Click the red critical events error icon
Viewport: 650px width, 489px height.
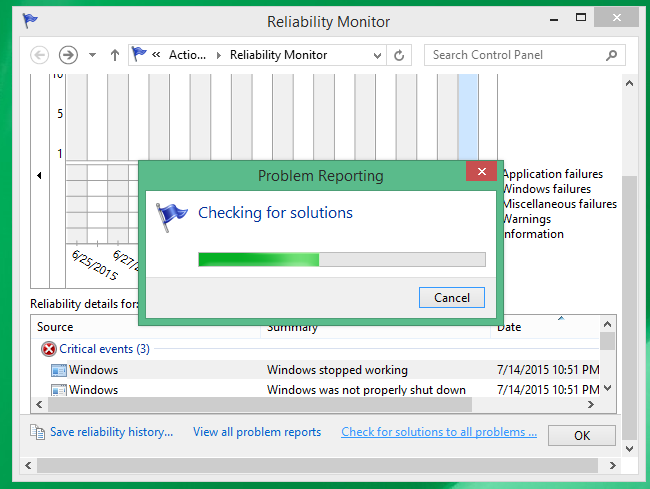click(49, 349)
